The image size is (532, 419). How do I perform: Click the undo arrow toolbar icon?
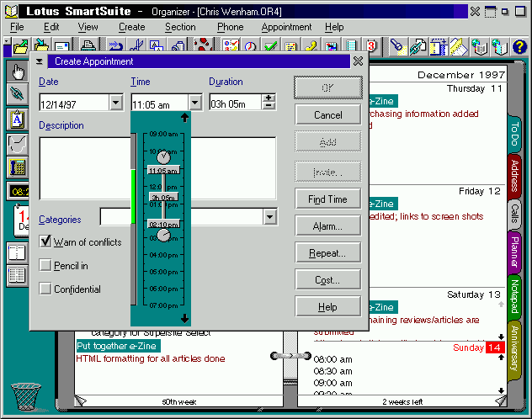click(115, 46)
